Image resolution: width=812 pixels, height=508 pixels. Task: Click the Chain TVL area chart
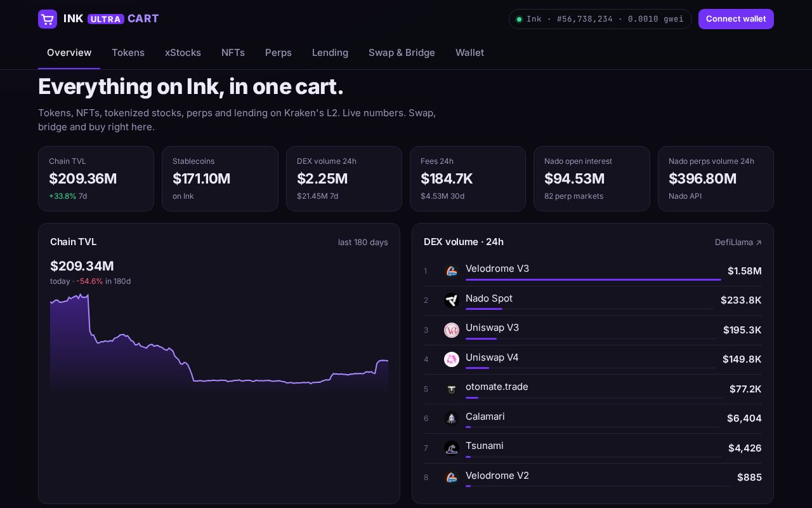click(219, 346)
